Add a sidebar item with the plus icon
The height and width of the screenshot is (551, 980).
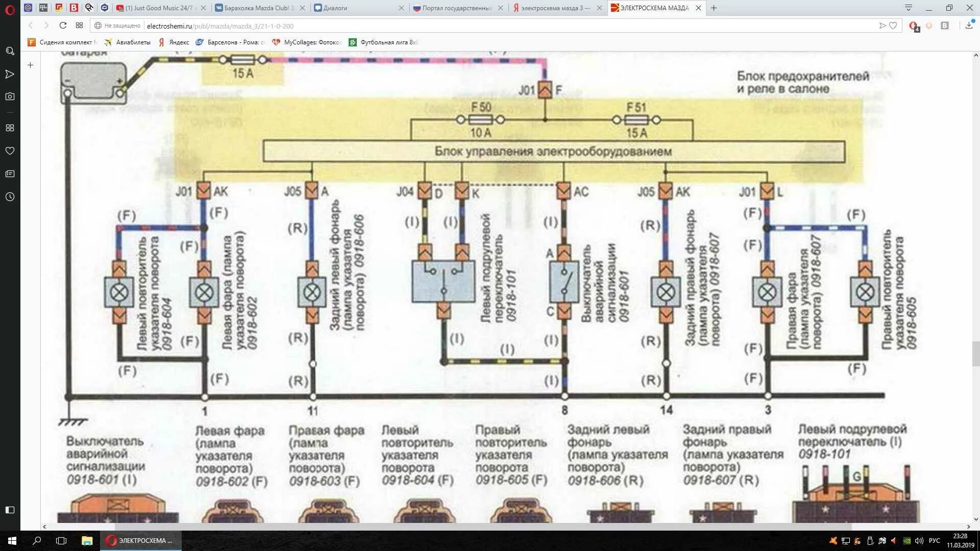pos(30,65)
